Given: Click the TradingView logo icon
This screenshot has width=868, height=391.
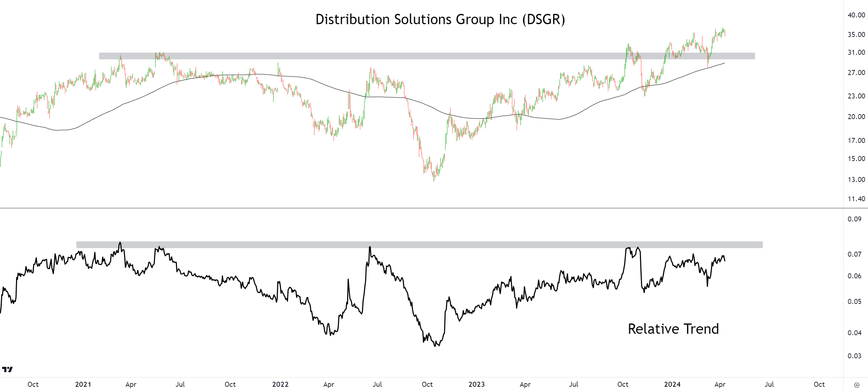Looking at the screenshot, I should [7, 369].
